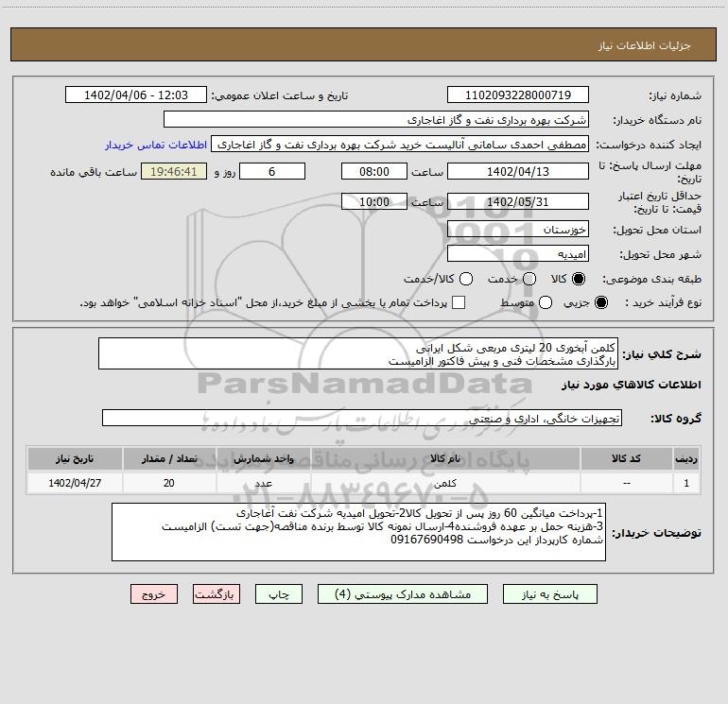This screenshot has height=704, width=728.
Task: Click the تعداد / مقدار column header
Action: 169,458
